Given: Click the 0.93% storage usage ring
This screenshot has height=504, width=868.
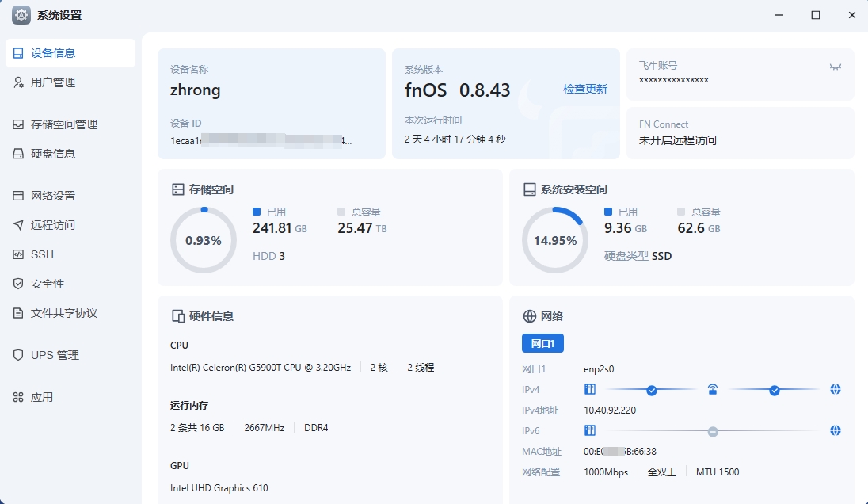Looking at the screenshot, I should 204,240.
